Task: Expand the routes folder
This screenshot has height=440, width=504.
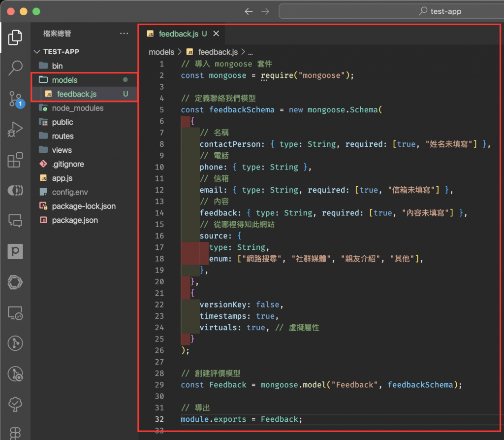Action: point(63,136)
